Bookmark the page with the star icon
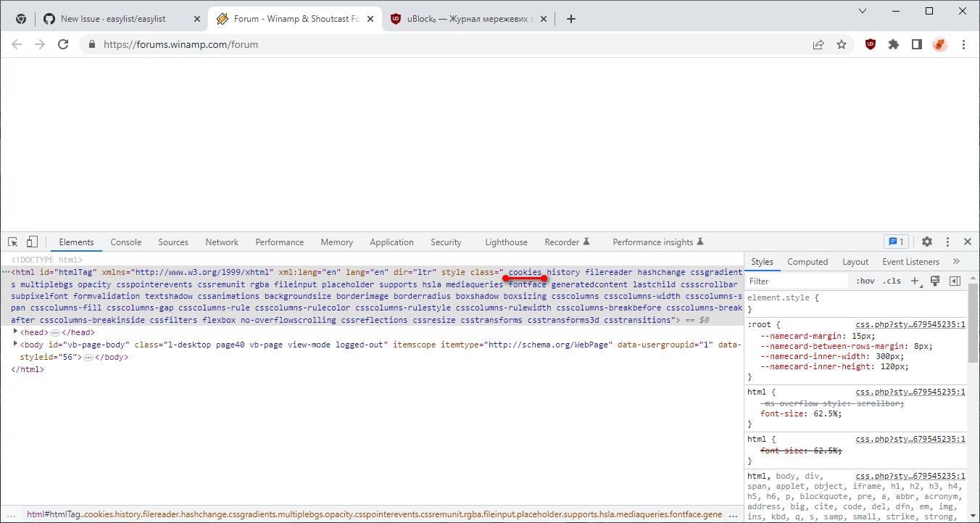This screenshot has width=980, height=523. (842, 44)
